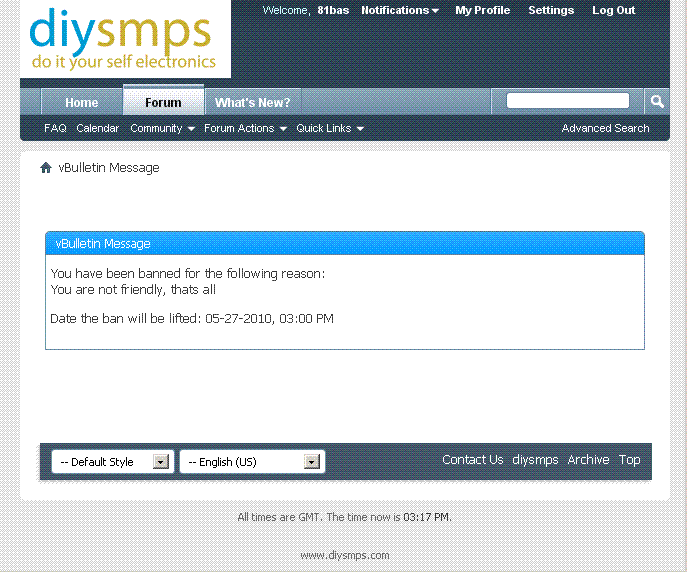Image resolution: width=687 pixels, height=572 pixels.
Task: Click the 81bas username link
Action: coord(333,10)
